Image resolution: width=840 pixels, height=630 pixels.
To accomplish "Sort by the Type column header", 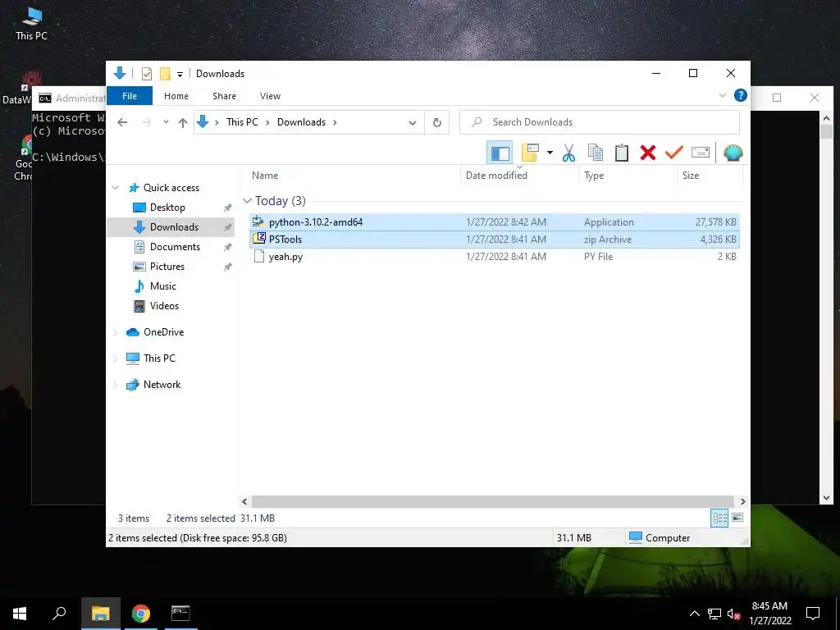I will coord(594,176).
